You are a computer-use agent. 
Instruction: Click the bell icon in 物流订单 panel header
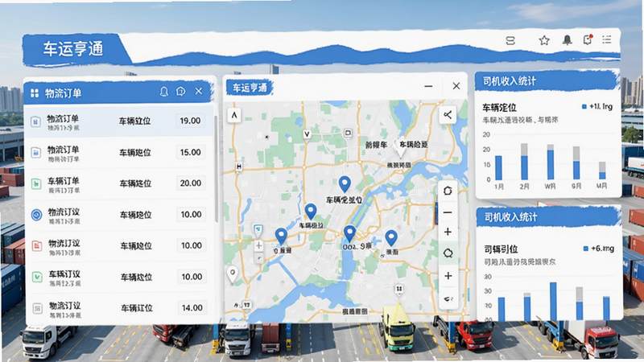[163, 91]
